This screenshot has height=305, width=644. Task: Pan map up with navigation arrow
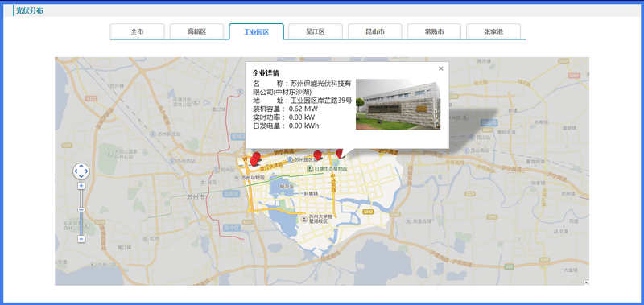[81, 167]
